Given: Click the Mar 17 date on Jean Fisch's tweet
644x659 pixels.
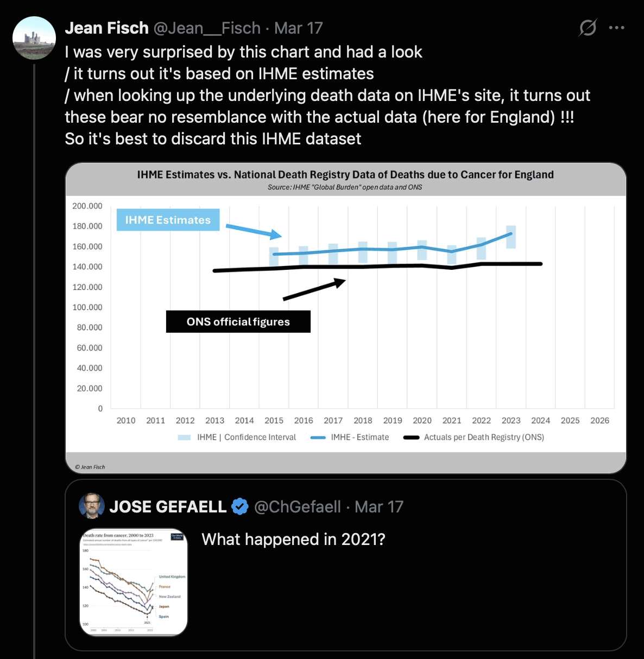Looking at the screenshot, I should [x=298, y=28].
